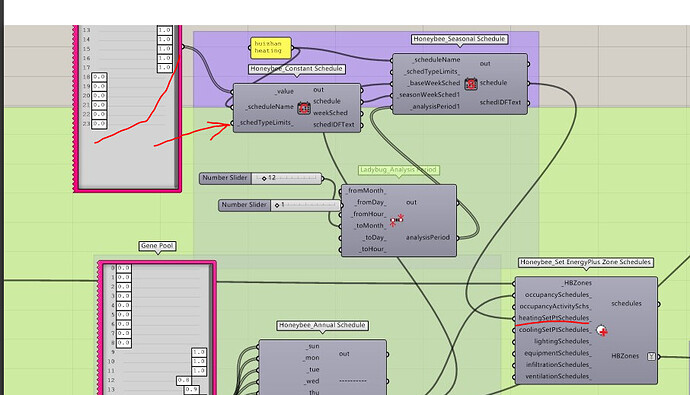Click the Honeybee Constant Schedule component icon

tap(304, 108)
